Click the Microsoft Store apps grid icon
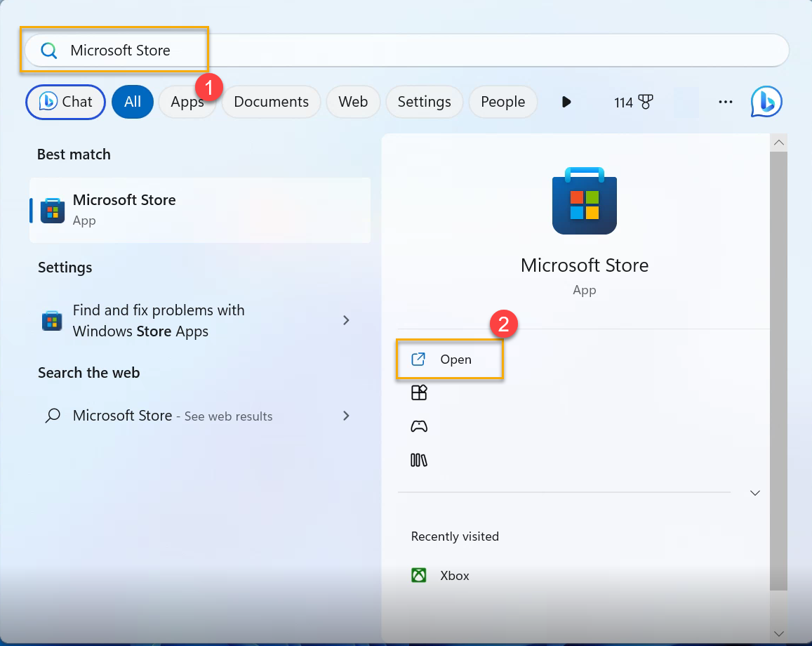Image resolution: width=812 pixels, height=646 pixels. 419,393
